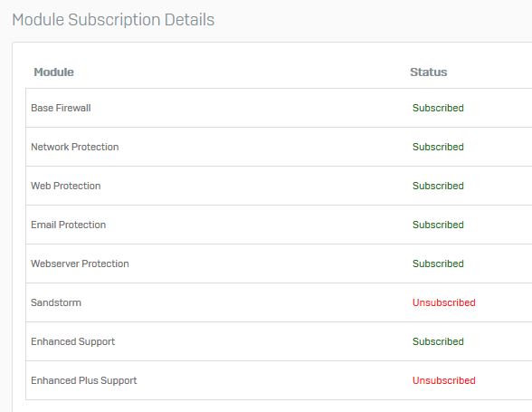The image size is (532, 412).
Task: Click the Module column header
Action: point(53,72)
